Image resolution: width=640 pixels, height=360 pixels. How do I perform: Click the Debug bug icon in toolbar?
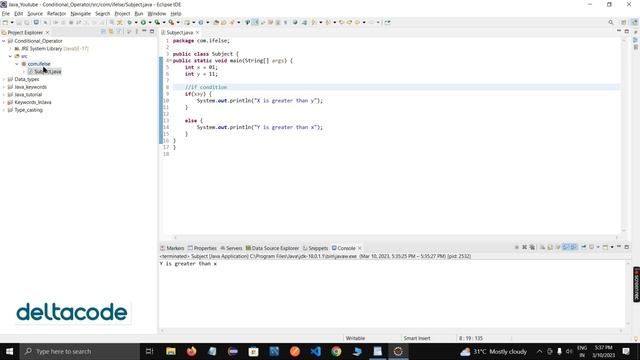129,22
